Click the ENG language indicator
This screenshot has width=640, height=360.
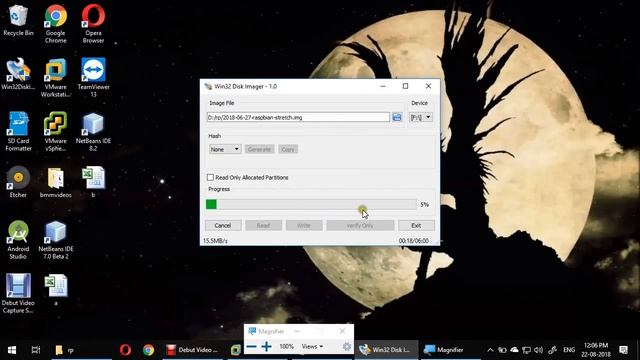pyautogui.click(x=569, y=350)
